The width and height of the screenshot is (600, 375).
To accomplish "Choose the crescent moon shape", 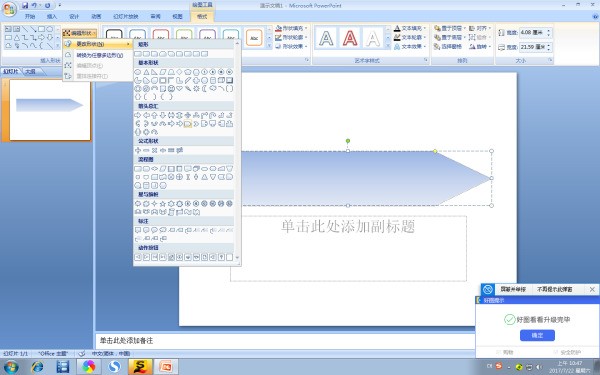I will pos(204,89).
